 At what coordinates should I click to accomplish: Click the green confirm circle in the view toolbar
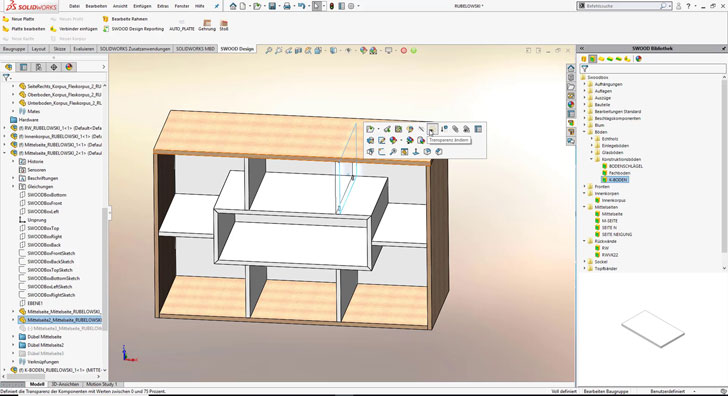413,51
